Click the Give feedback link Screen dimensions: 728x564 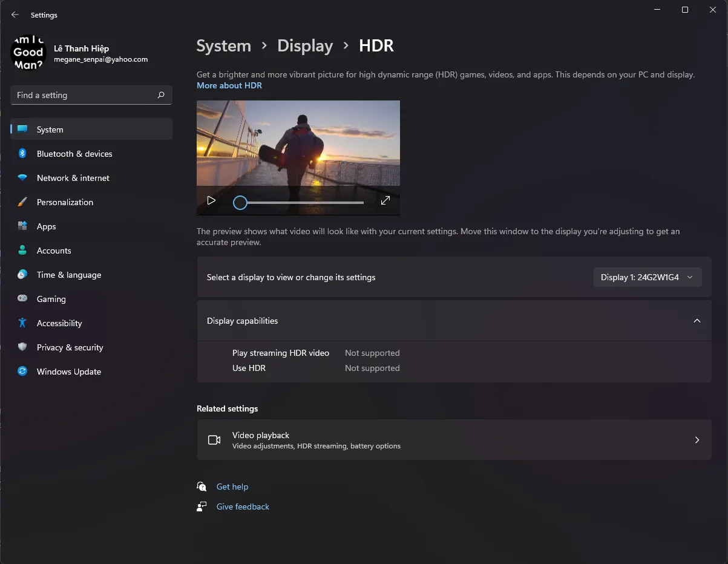click(x=243, y=507)
